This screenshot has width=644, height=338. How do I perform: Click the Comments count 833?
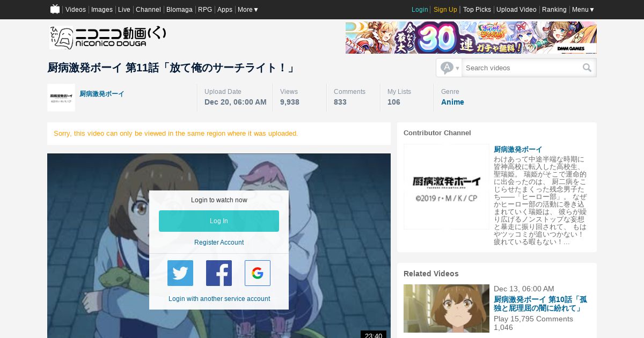coord(340,102)
